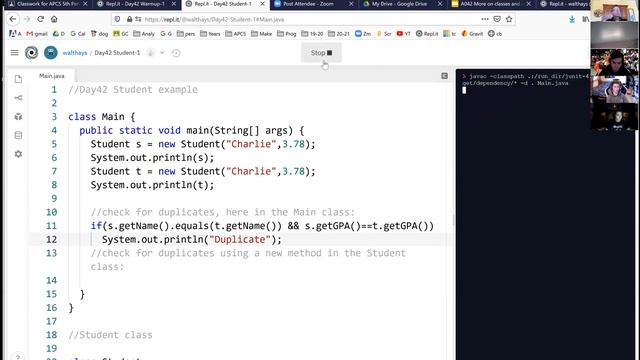This screenshot has height=360, width=640.
Task: Close the Day42 Warmup-1 browser tab
Action: click(x=174, y=4)
